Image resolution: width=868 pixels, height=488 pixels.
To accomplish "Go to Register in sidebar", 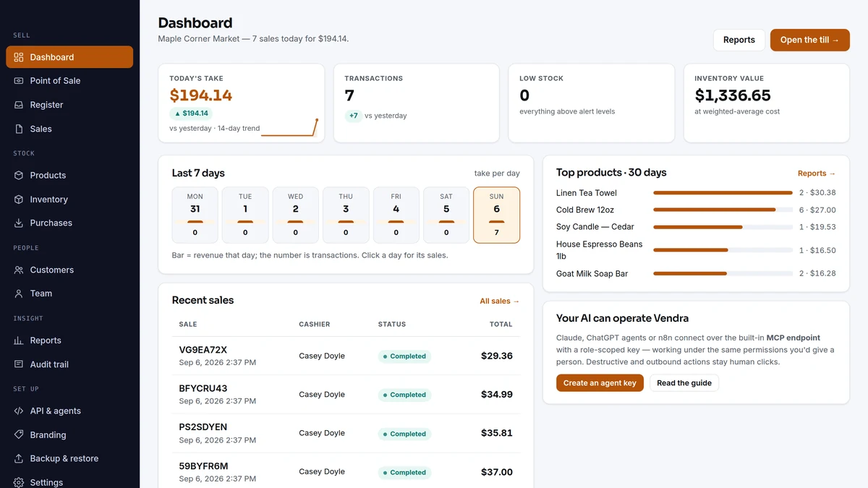I will click(x=69, y=105).
